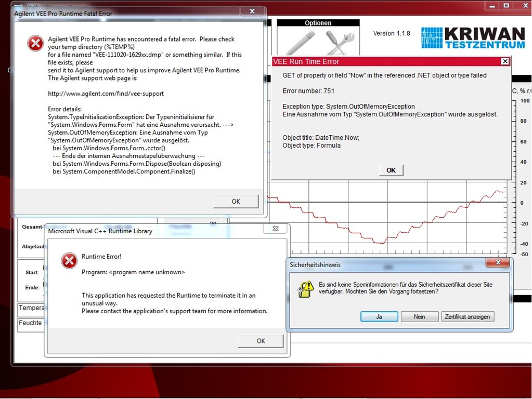This screenshot has width=532, height=399.
Task: Close the VEE Run Time Error dialog
Action: [x=504, y=61]
